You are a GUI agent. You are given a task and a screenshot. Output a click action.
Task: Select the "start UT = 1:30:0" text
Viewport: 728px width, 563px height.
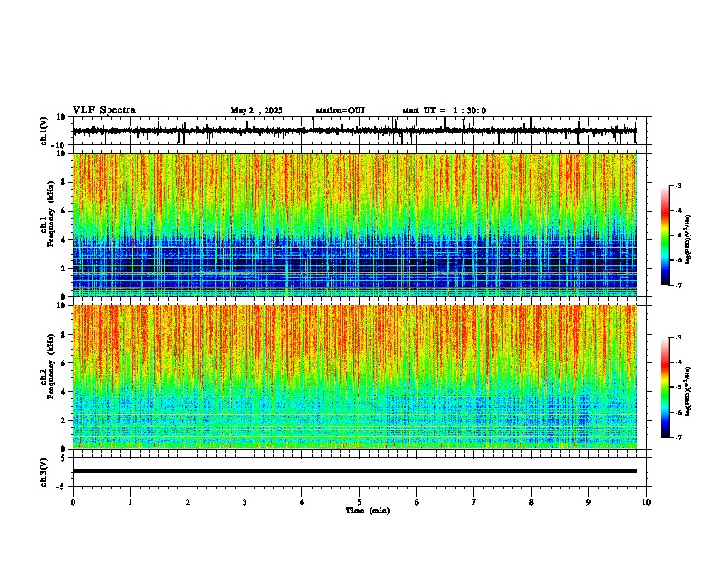coord(444,110)
